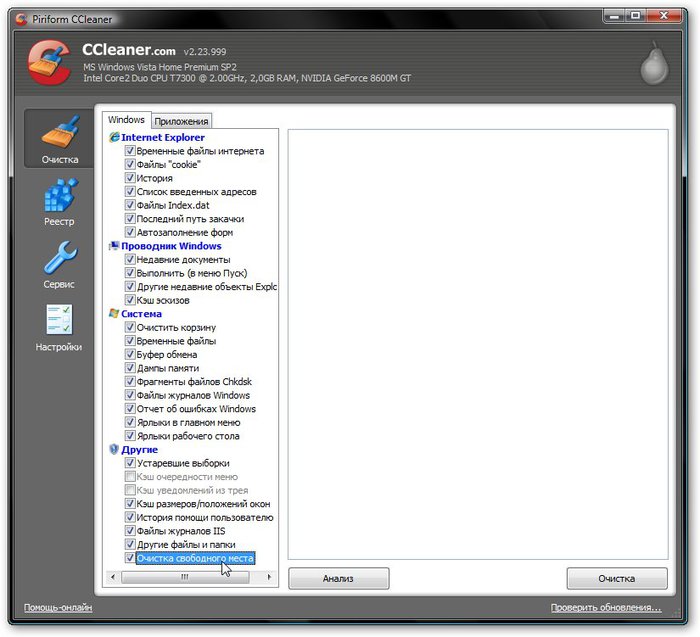
Task: Enable Кэш очередности меню checkbox
Action: (130, 476)
